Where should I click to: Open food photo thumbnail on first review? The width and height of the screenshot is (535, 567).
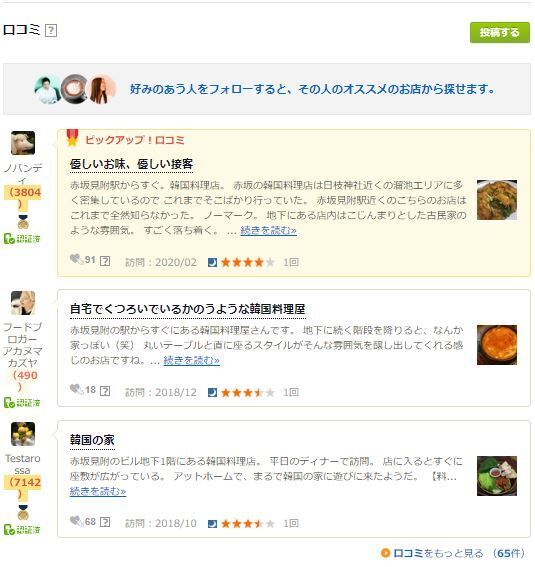click(497, 200)
